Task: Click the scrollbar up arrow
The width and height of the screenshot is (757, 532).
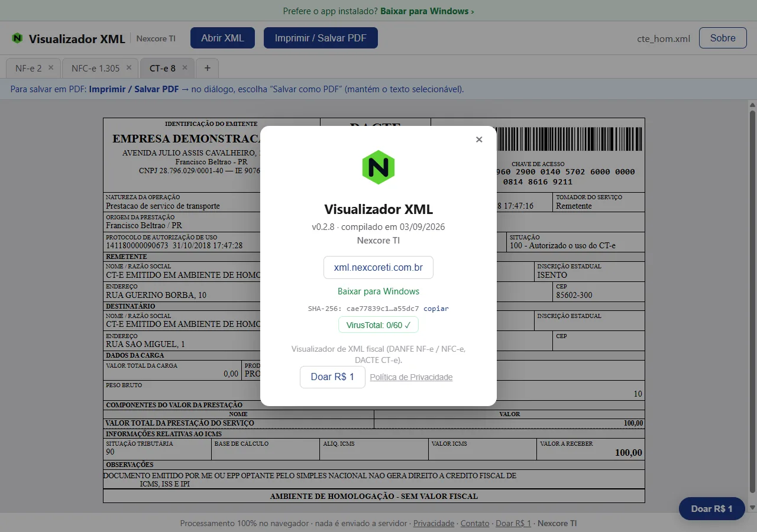Action: point(752,105)
